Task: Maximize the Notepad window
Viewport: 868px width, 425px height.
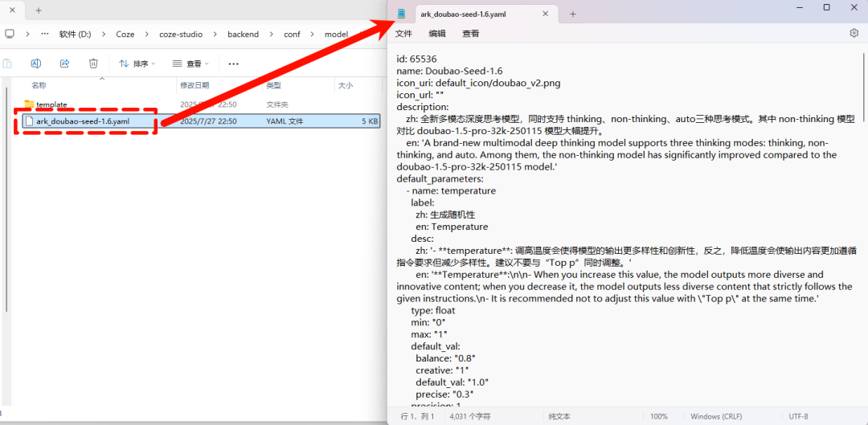Action: click(826, 7)
